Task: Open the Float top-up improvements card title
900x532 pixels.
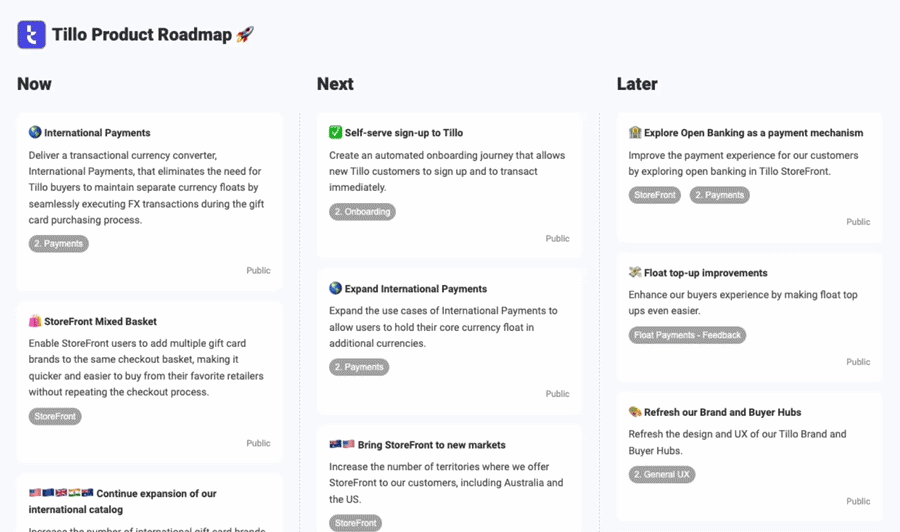Action: (x=705, y=273)
